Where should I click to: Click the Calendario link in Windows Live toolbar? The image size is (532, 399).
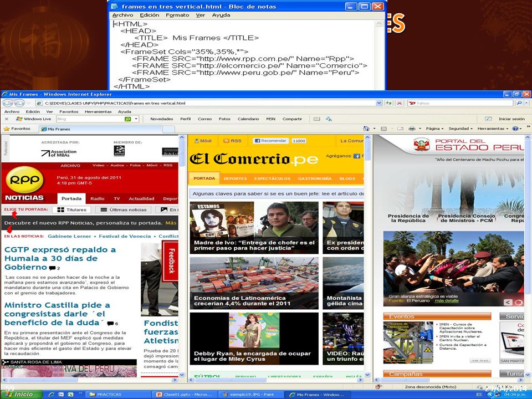(248, 119)
